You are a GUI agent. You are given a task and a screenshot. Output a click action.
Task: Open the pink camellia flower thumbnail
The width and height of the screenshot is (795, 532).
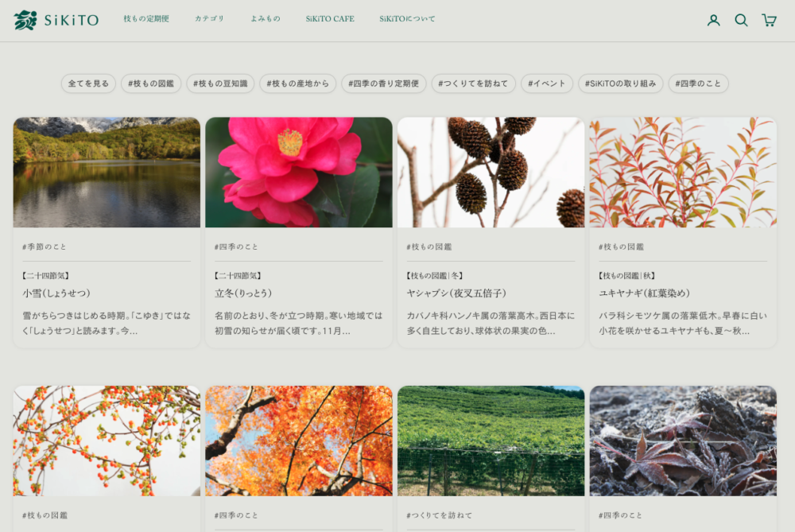299,173
